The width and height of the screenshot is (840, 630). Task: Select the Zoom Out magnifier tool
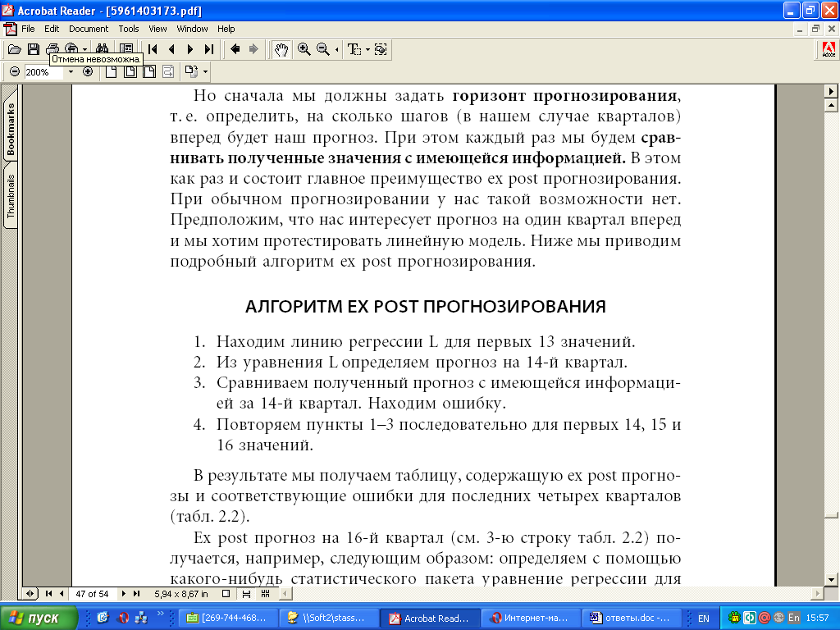coord(322,50)
